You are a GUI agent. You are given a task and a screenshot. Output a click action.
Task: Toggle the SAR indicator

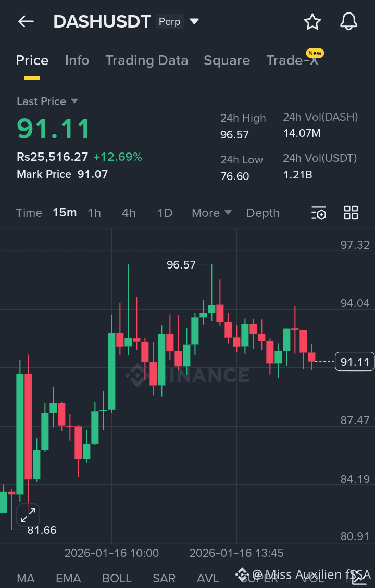[x=164, y=578]
